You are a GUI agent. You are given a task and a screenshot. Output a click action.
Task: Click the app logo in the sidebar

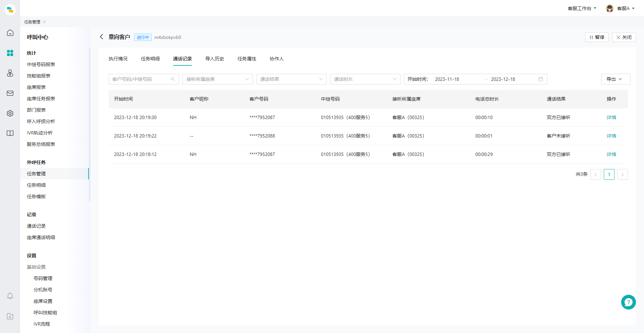10,9
